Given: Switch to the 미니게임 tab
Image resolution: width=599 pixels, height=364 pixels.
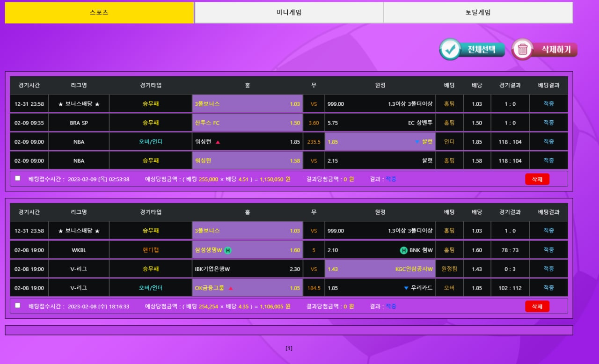Looking at the screenshot, I should (289, 13).
